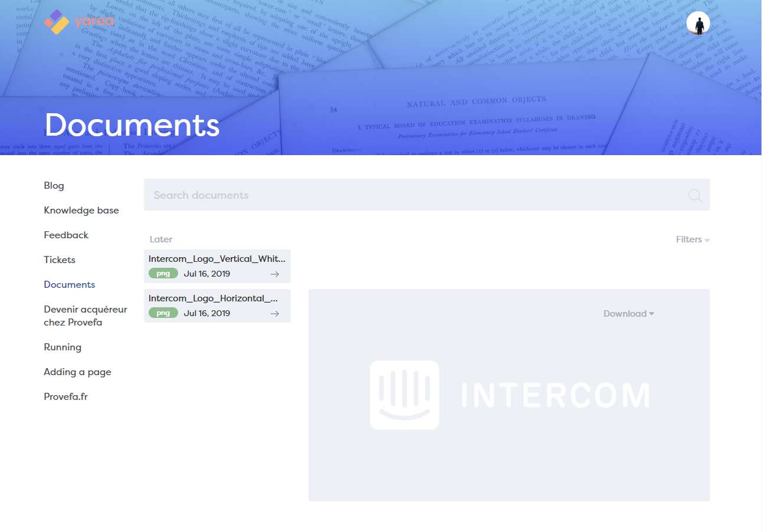Visit Provefa.fr link
The width and height of the screenshot is (762, 532).
point(65,396)
